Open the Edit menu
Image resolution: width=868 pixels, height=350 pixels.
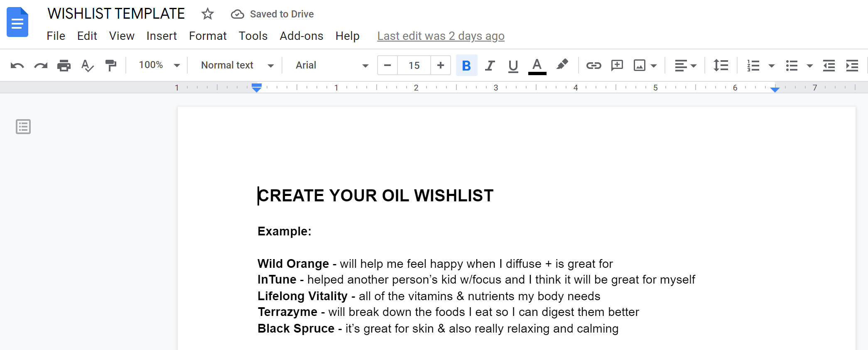[x=87, y=36]
